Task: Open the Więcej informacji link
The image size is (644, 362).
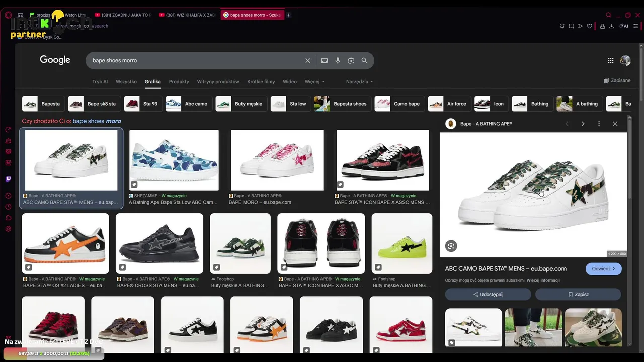Action: click(543, 280)
